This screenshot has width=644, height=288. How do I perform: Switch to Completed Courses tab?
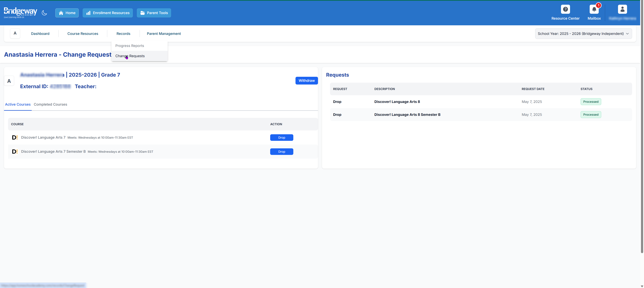(x=50, y=104)
